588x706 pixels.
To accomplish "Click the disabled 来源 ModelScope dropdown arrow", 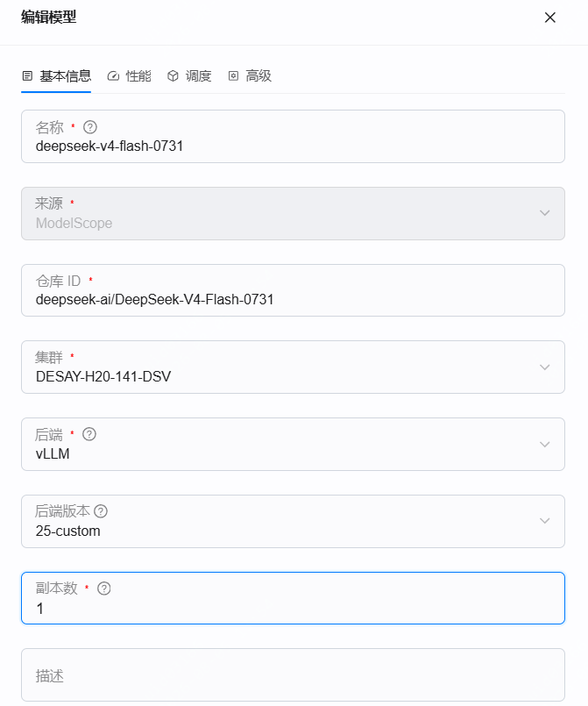I will (x=544, y=213).
